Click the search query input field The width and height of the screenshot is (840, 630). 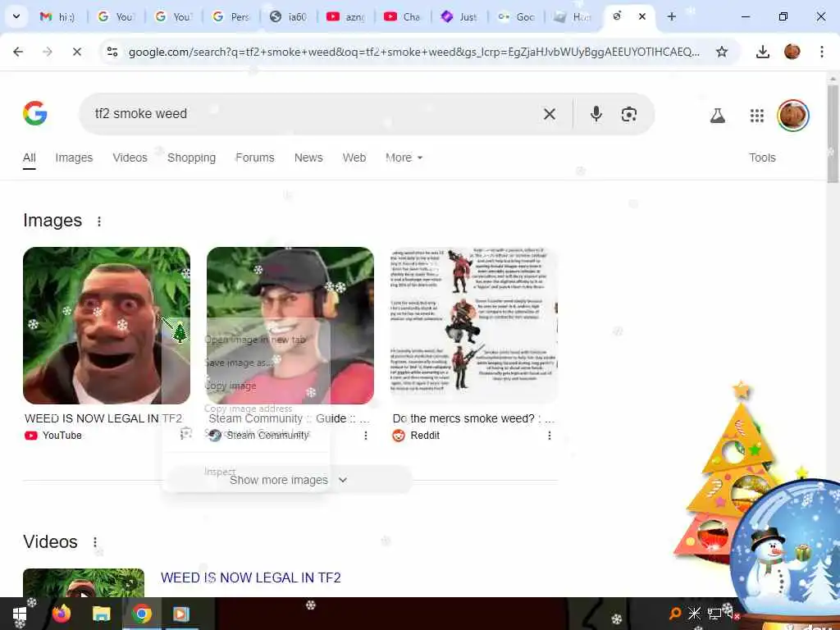(316, 113)
